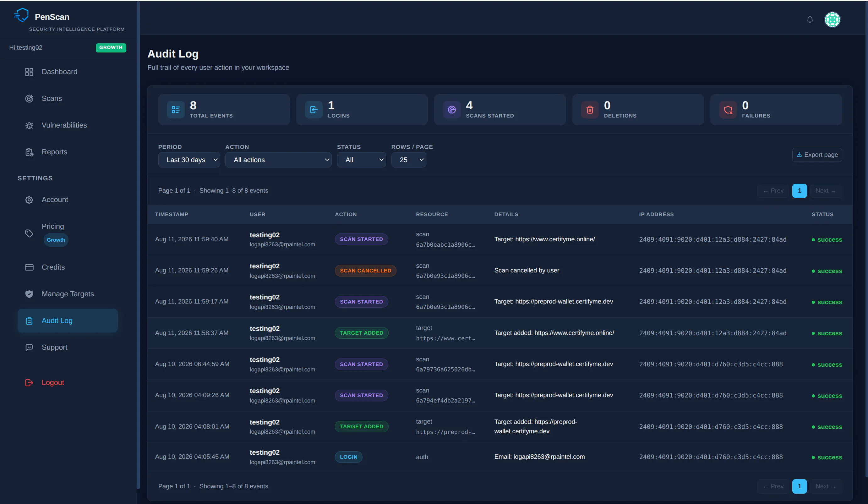The height and width of the screenshot is (504, 868).
Task: Click detail 'Scan cancelled by user'
Action: 527,271
